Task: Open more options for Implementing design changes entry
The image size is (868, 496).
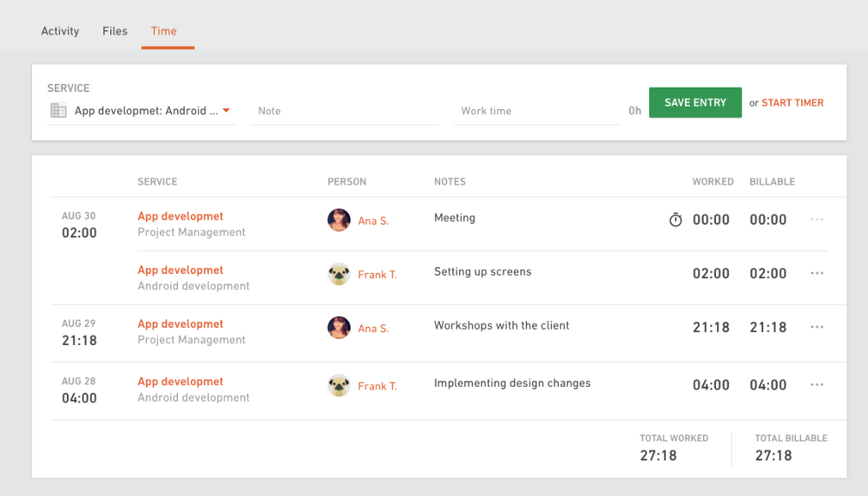Action: [x=817, y=384]
